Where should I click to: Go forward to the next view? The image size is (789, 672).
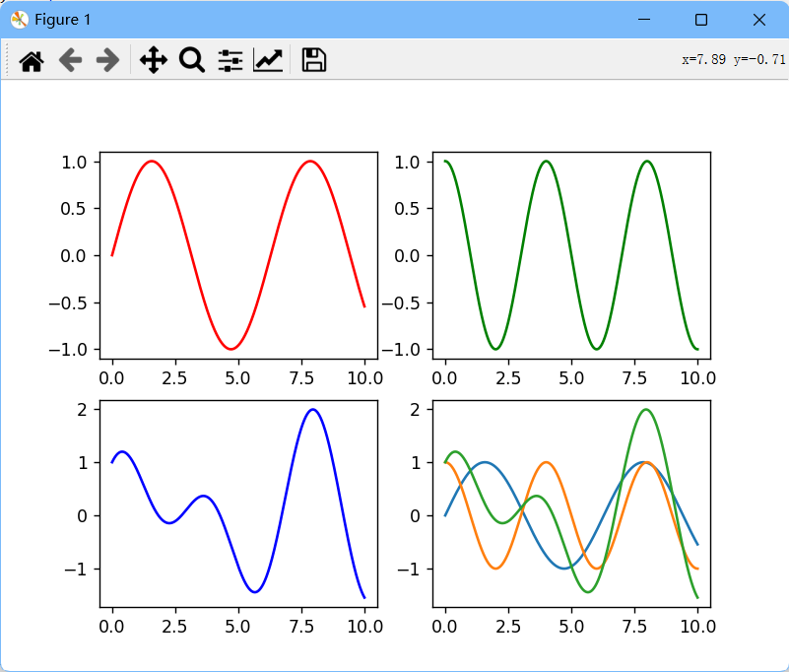107,60
